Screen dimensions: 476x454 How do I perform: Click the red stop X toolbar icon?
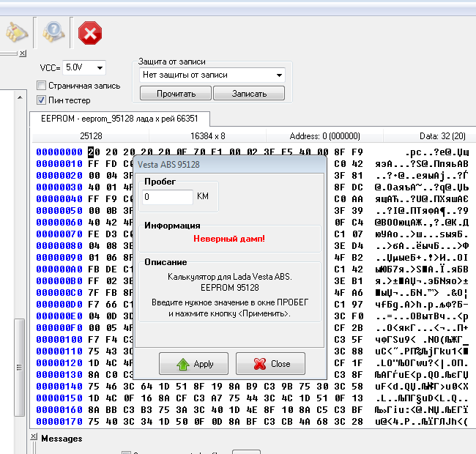pos(90,33)
